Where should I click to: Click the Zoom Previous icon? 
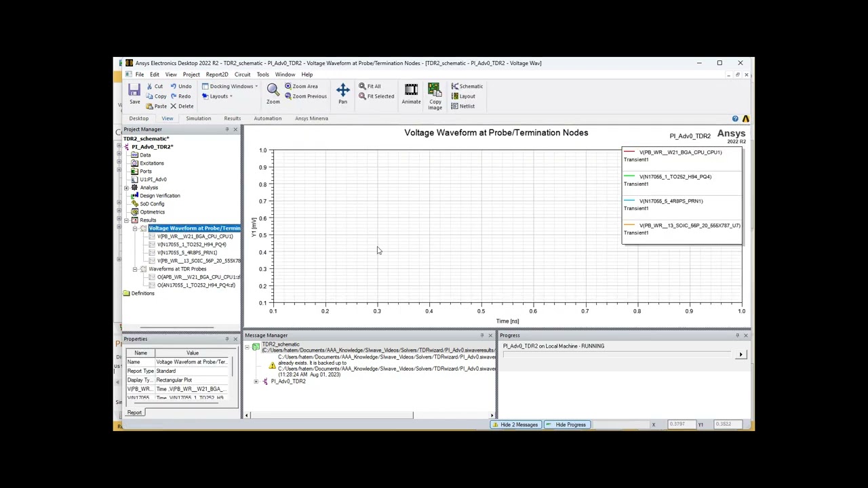[288, 96]
